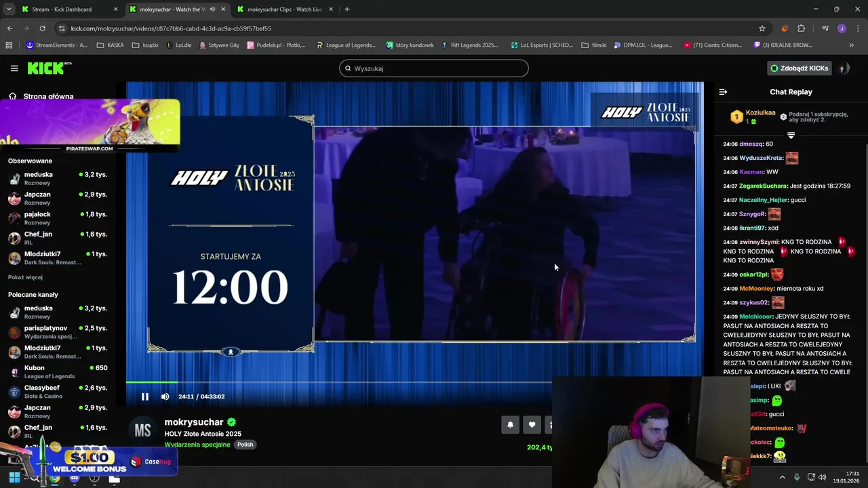
Task: Open a new browser tab
Action: [347, 9]
